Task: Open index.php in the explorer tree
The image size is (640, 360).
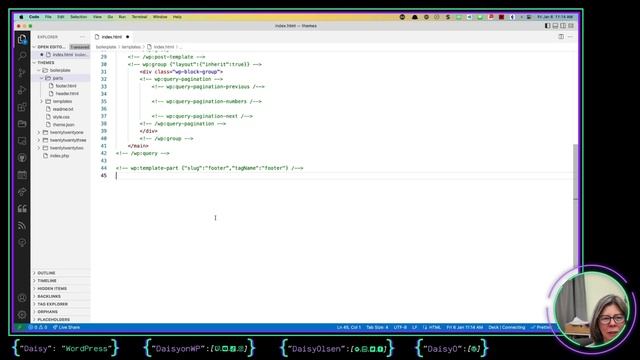Action: [60, 156]
